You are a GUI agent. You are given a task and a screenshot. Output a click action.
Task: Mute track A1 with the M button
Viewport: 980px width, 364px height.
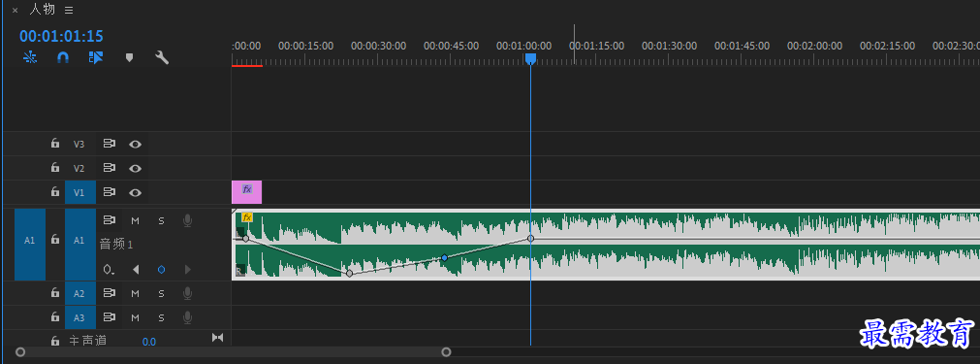[135, 220]
